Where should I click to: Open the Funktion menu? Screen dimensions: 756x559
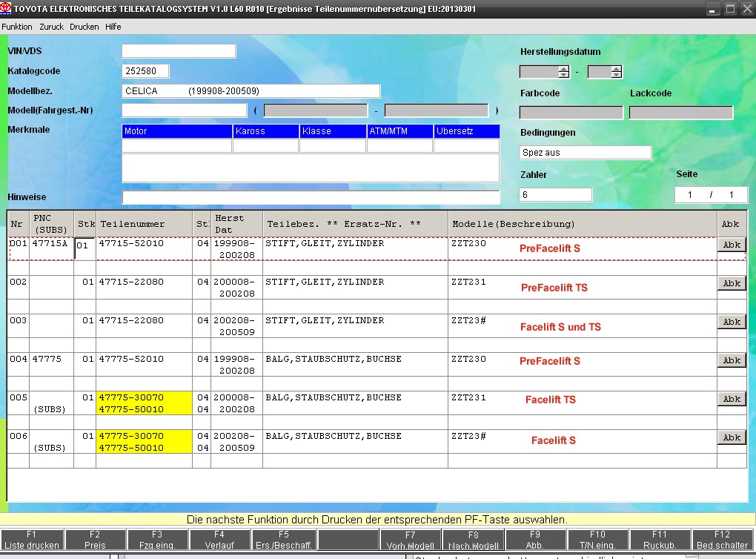[x=17, y=27]
